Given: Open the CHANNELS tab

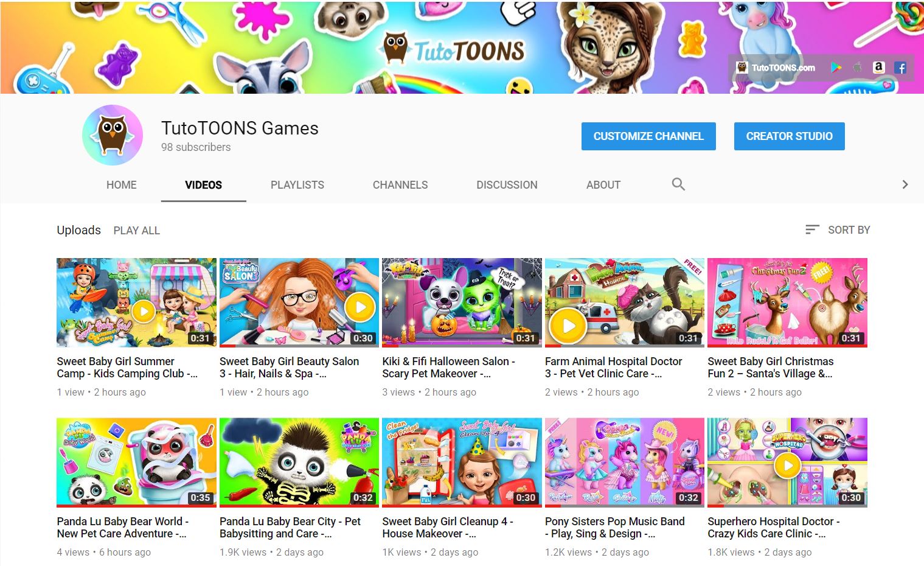Looking at the screenshot, I should (400, 185).
